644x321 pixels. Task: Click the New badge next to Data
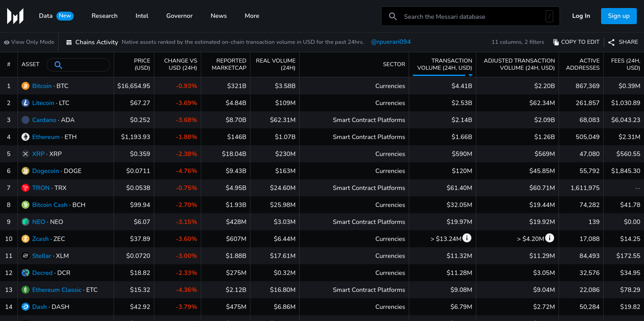pos(65,16)
